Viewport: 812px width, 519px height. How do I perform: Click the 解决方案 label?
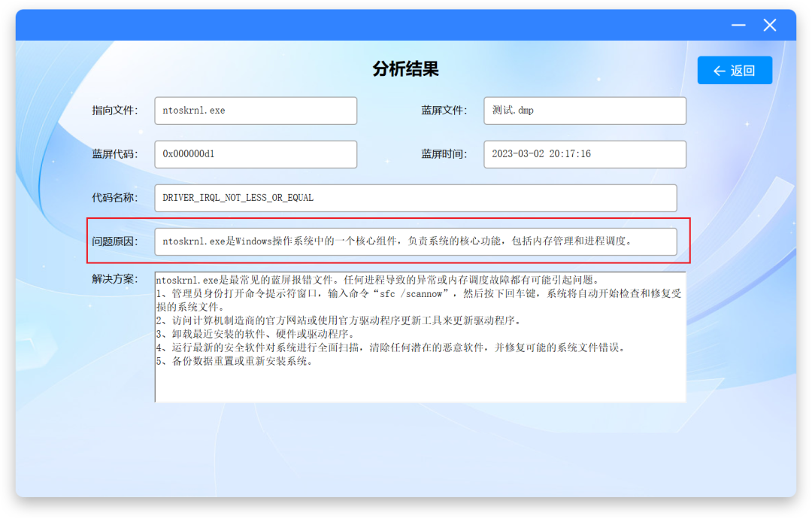pos(114,279)
